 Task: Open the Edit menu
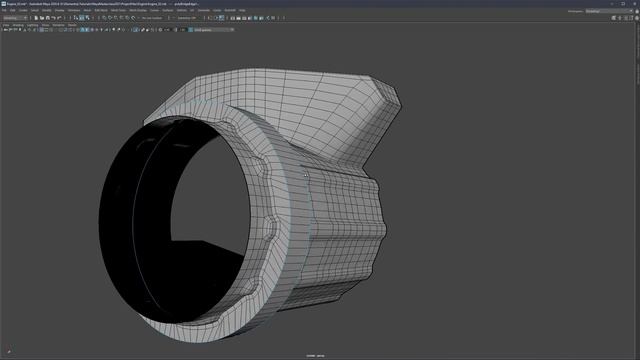click(x=13, y=10)
